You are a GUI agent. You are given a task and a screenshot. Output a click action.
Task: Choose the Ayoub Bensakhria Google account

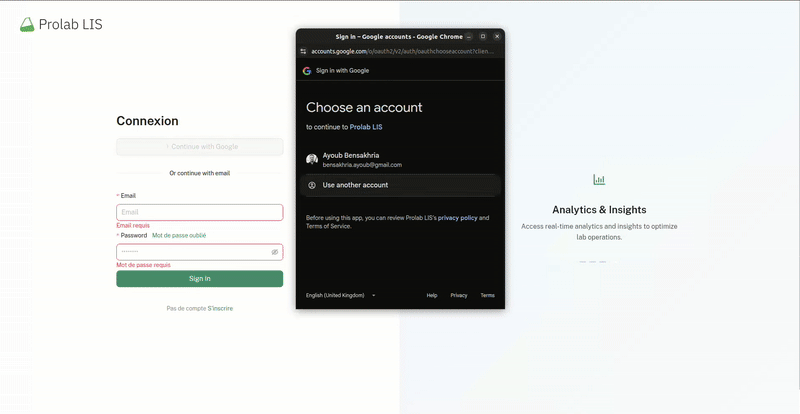pyautogui.click(x=400, y=160)
